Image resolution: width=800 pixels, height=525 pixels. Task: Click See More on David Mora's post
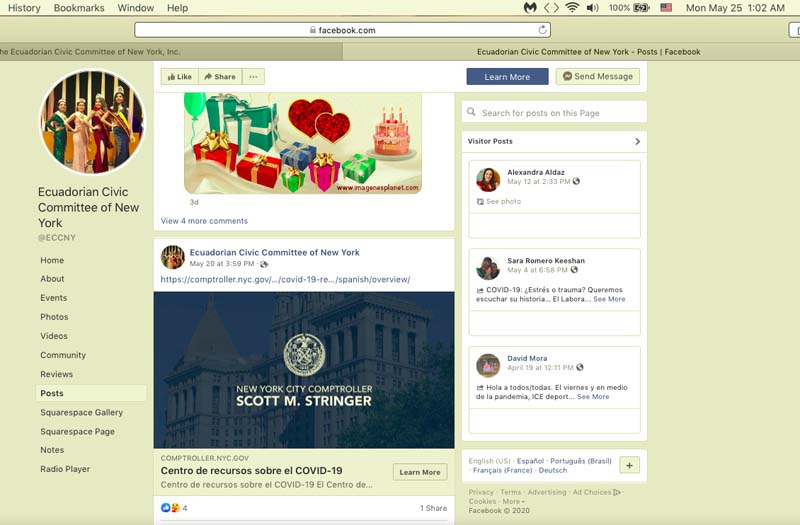(x=593, y=396)
